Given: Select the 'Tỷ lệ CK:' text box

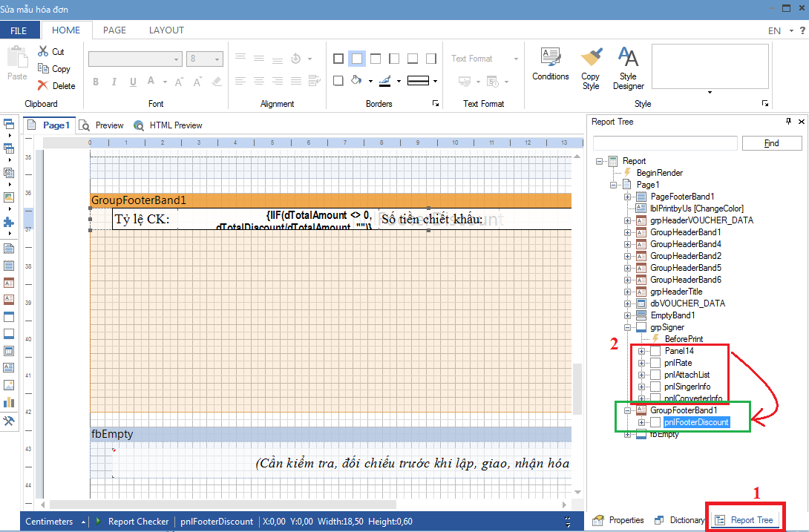Looking at the screenshot, I should [145, 220].
